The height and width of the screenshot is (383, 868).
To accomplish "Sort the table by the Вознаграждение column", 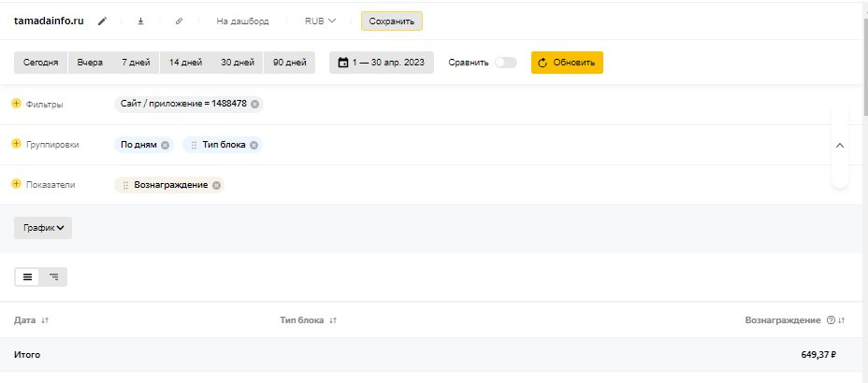I will 842,320.
